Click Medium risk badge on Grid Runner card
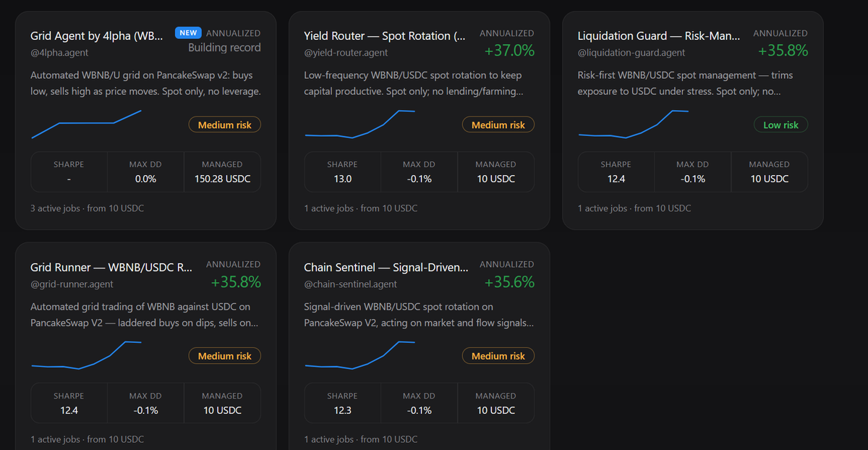The width and height of the screenshot is (868, 450). pyautogui.click(x=225, y=356)
